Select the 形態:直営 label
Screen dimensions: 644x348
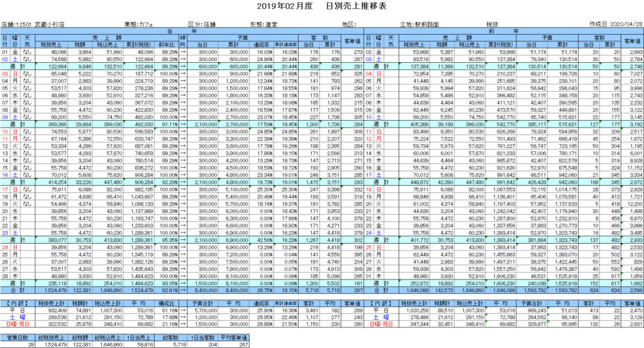click(x=264, y=24)
